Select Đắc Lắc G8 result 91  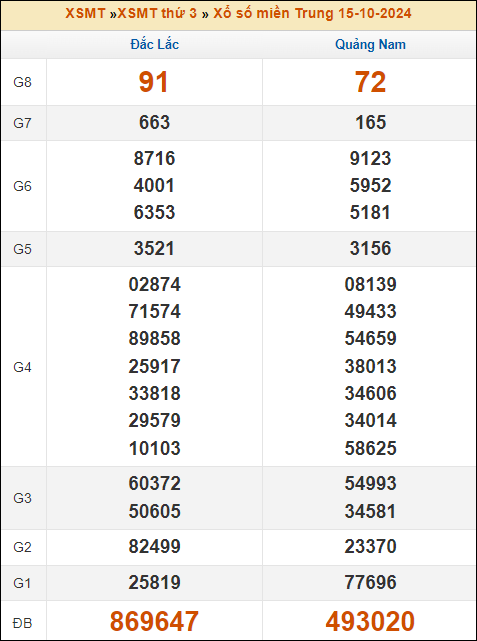click(154, 82)
